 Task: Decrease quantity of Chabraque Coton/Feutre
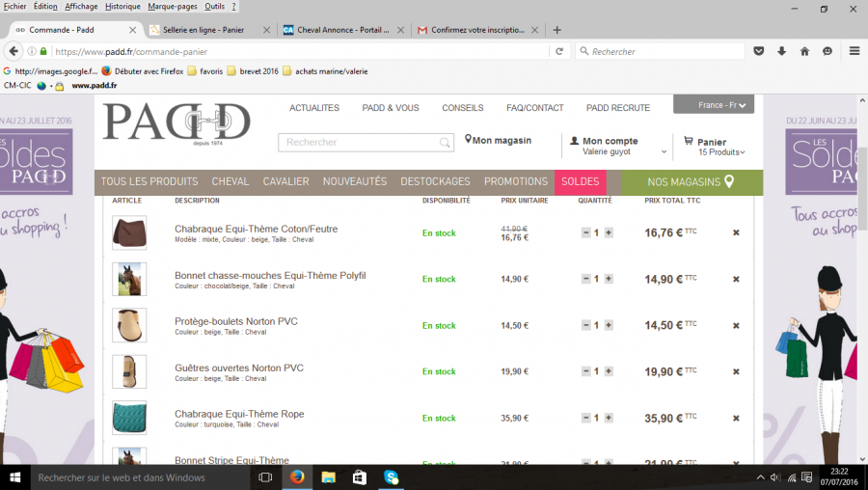pyautogui.click(x=585, y=232)
